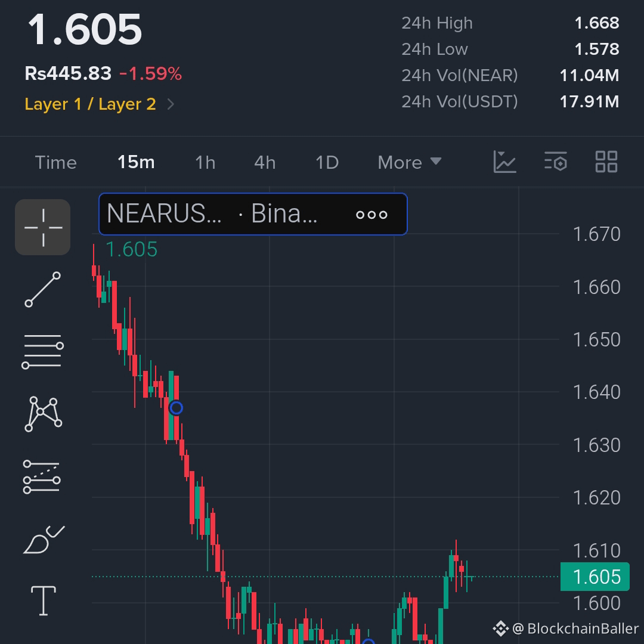This screenshot has height=644, width=644.
Task: Open the three-dot menu on symbol label
Action: tap(371, 215)
